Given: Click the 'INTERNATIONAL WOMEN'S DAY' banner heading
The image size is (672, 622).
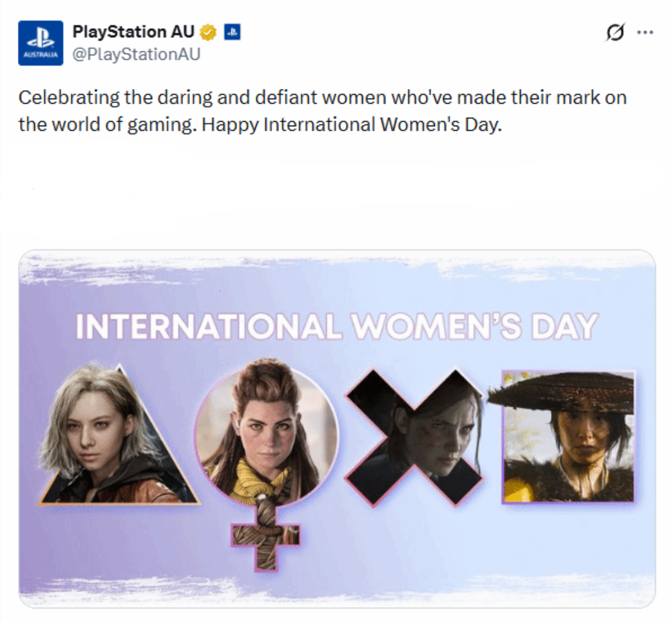Looking at the screenshot, I should (336, 326).
